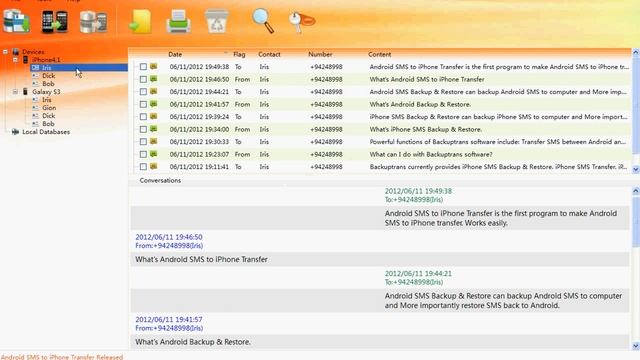Click conversations pane scrollbar up arrow
The height and width of the screenshot is (360, 640).
(636, 191)
